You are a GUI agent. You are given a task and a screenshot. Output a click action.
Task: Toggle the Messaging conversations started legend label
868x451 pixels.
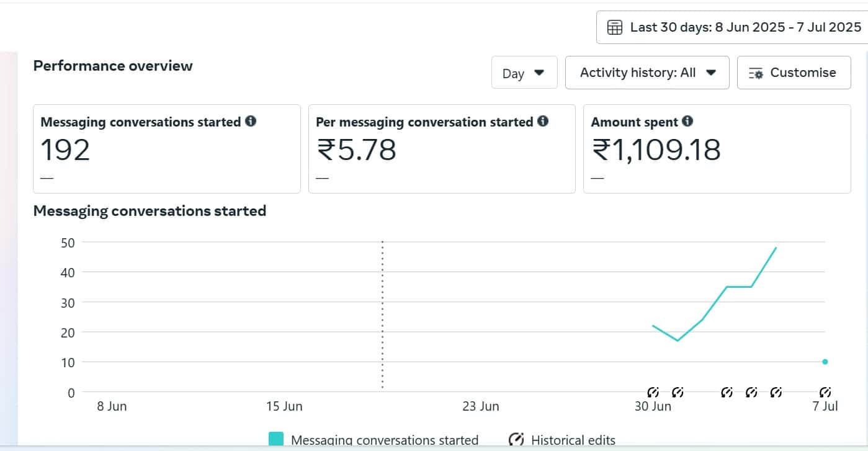pyautogui.click(x=385, y=440)
